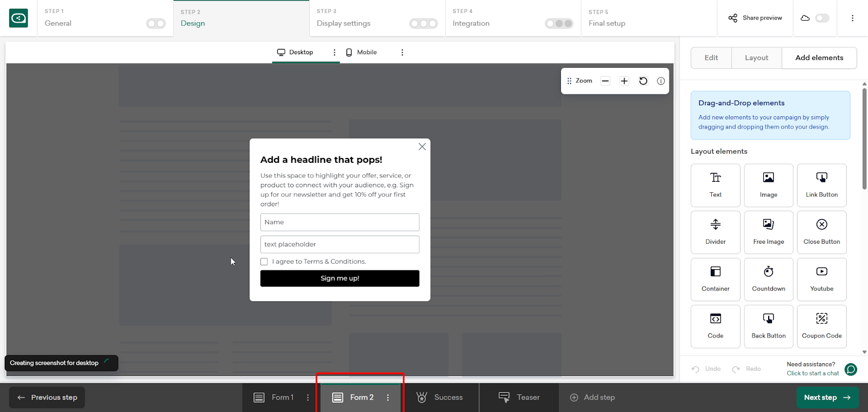This screenshot has height=412, width=868.
Task: Check the Terms & Conditions checkbox
Action: coord(264,262)
